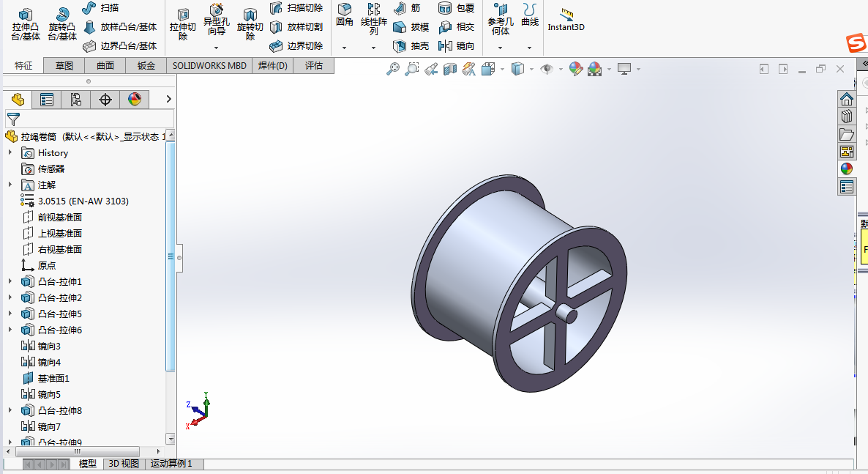Expand the 凸台-拉伸2 feature
This screenshot has width=868, height=474.
click(10, 297)
